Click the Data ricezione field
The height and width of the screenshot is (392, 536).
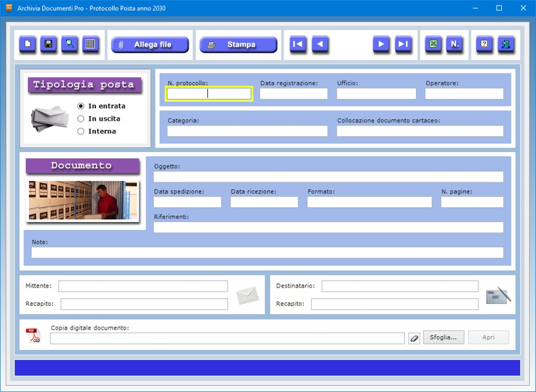tap(264, 202)
